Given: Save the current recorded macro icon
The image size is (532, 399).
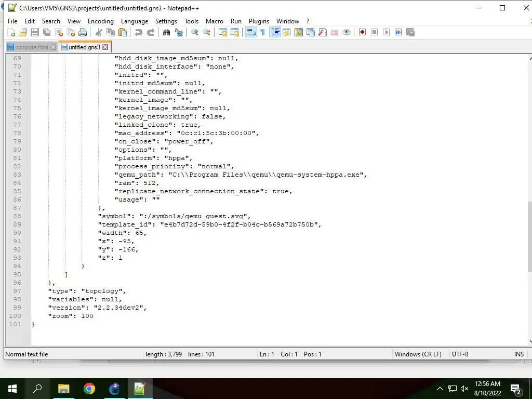Looking at the screenshot, I should (x=410, y=32).
